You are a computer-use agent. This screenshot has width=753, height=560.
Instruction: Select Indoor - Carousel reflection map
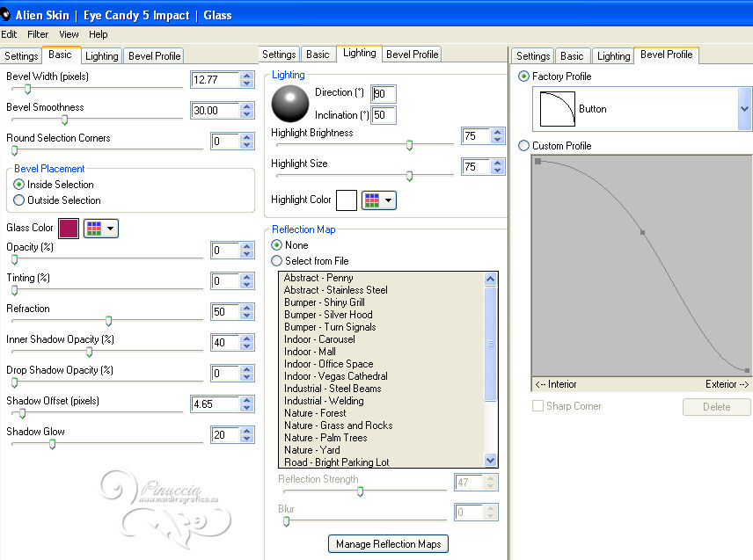(x=319, y=339)
